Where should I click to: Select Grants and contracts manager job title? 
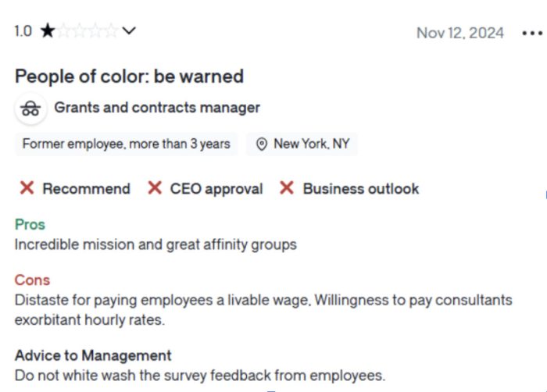pyautogui.click(x=157, y=108)
